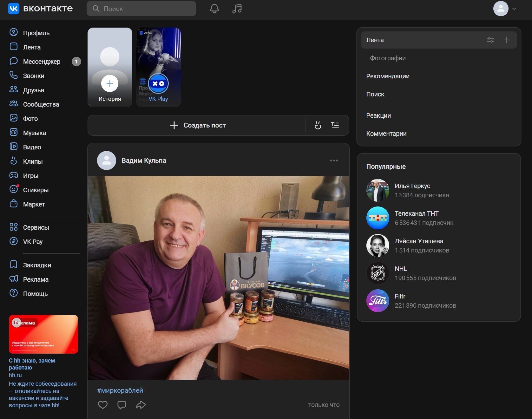Open the VK Play story thumbnail
The width and height of the screenshot is (532, 419).
click(158, 67)
